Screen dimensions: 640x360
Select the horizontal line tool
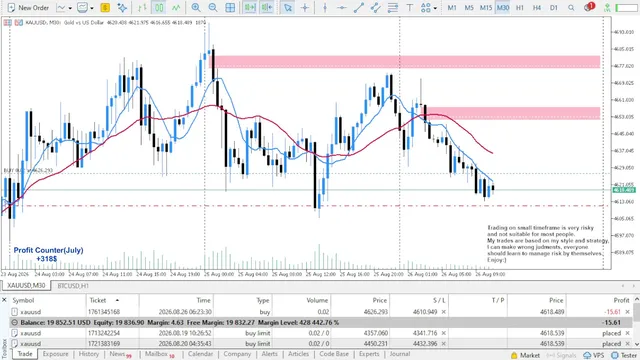(342, 8)
